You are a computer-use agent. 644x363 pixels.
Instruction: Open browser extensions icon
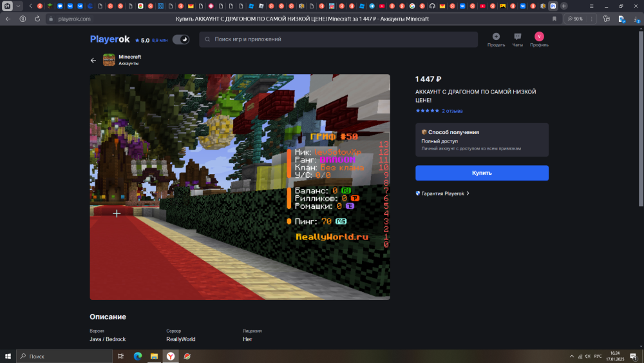tap(607, 19)
